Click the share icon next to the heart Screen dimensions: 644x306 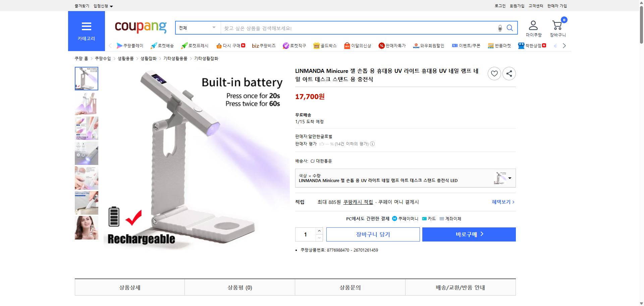[509, 73]
